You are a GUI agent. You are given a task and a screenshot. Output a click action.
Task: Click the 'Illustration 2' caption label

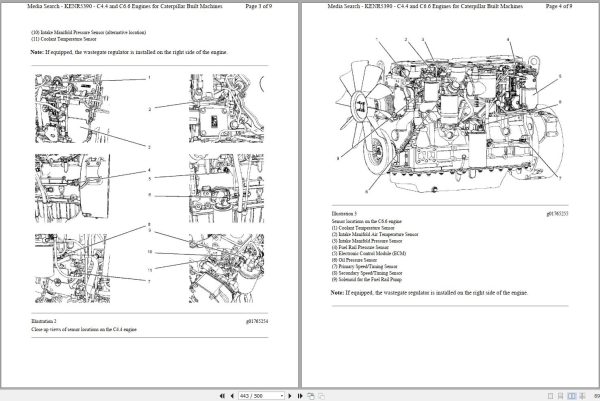pyautogui.click(x=44, y=321)
